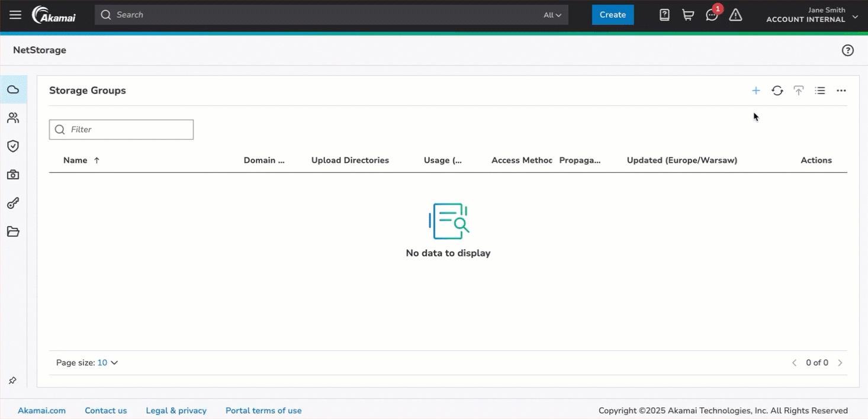This screenshot has height=419, width=868.
Task: Click the plus icon to add storage group
Action: (x=756, y=91)
